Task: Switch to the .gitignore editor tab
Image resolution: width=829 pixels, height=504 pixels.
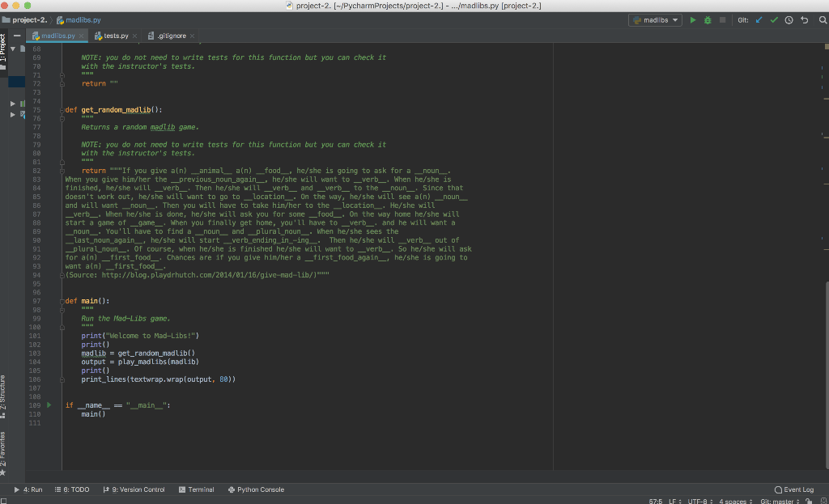Action: click(x=172, y=36)
